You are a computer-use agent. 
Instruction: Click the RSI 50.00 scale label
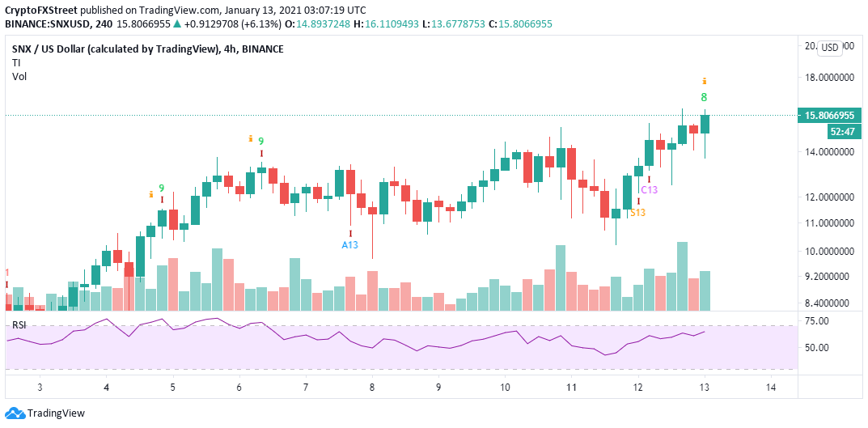pyautogui.click(x=820, y=348)
